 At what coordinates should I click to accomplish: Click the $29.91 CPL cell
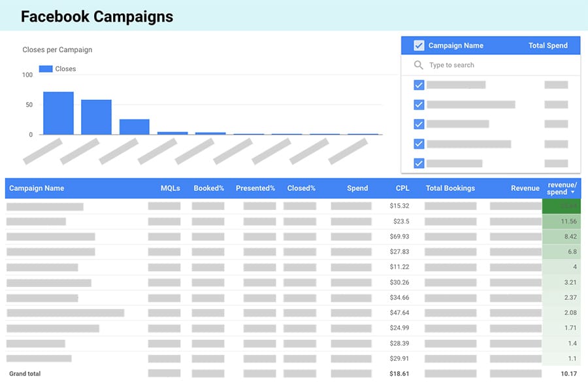click(x=399, y=359)
